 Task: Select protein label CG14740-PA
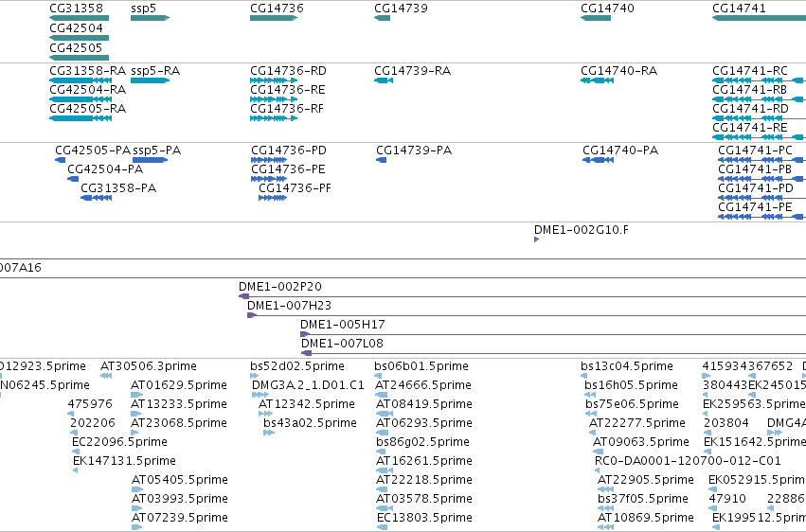(620, 151)
